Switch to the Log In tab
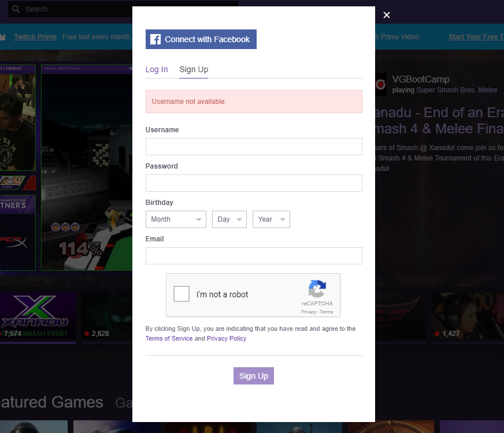This screenshot has height=433, width=504. (x=157, y=69)
